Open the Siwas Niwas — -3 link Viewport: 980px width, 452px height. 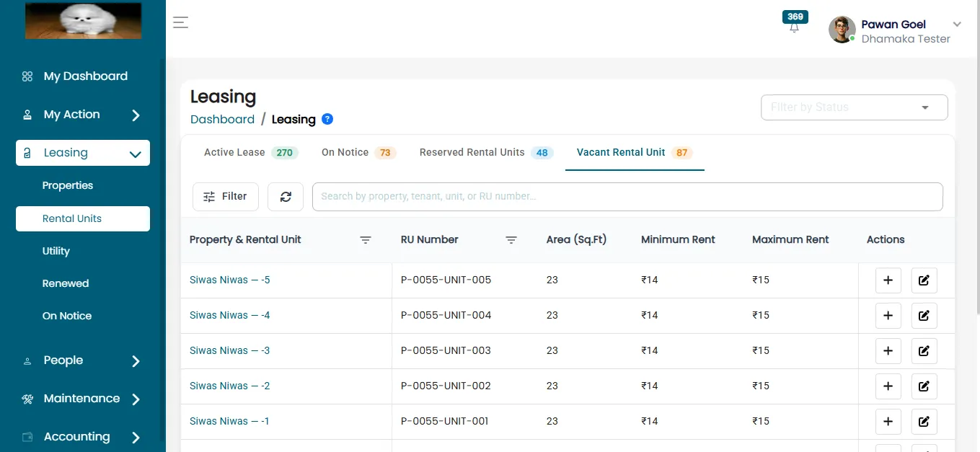[230, 350]
